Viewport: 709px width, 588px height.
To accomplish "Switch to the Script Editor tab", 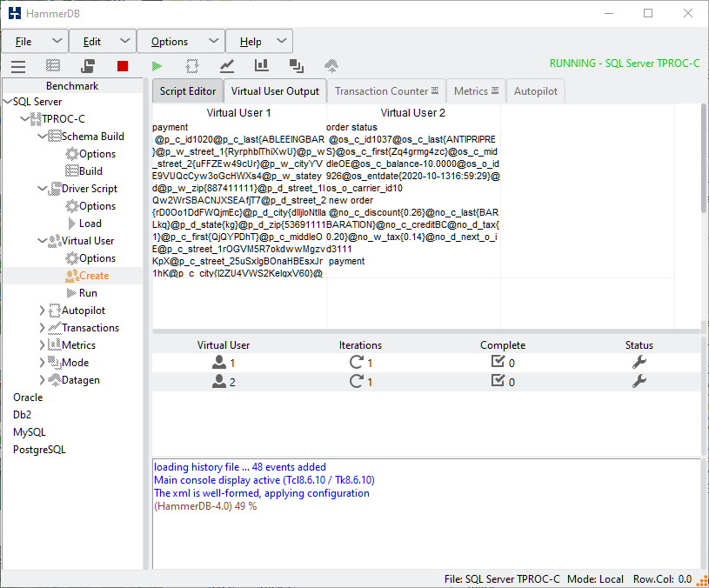I will click(188, 91).
